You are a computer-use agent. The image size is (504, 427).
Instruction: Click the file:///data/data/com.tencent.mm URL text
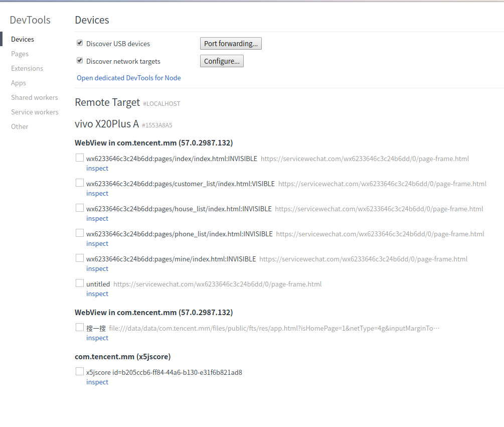point(274,328)
